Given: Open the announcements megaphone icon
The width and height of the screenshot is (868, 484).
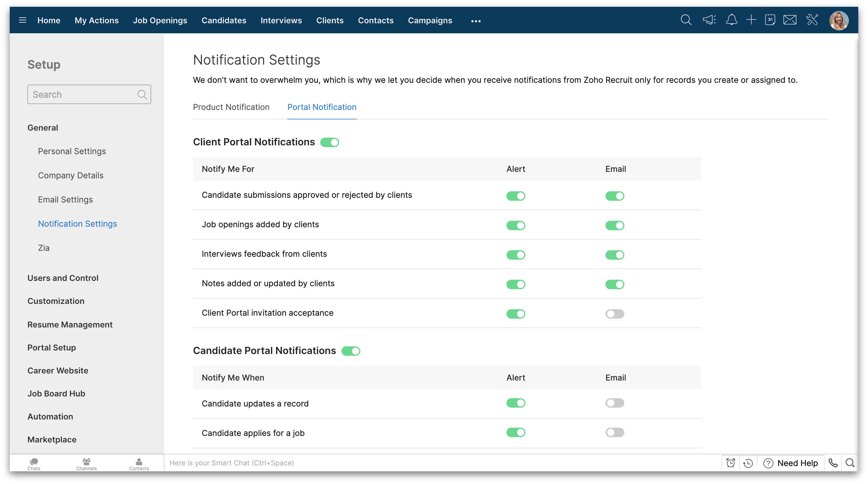Looking at the screenshot, I should [x=709, y=20].
